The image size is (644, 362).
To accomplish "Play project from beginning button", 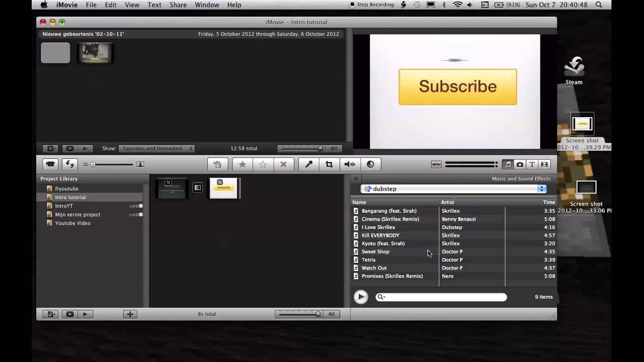I will pos(86,314).
